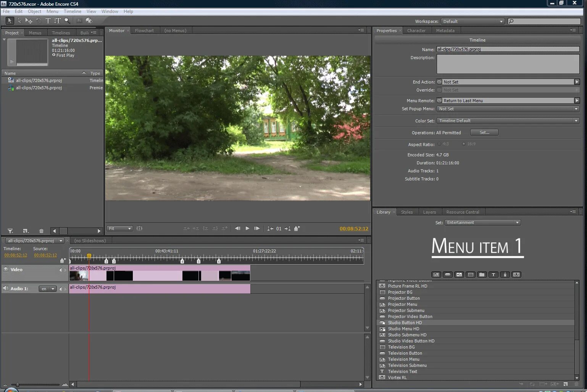Click the timeline zoom slider handle
This screenshot has width=587, height=392.
click(17, 384)
